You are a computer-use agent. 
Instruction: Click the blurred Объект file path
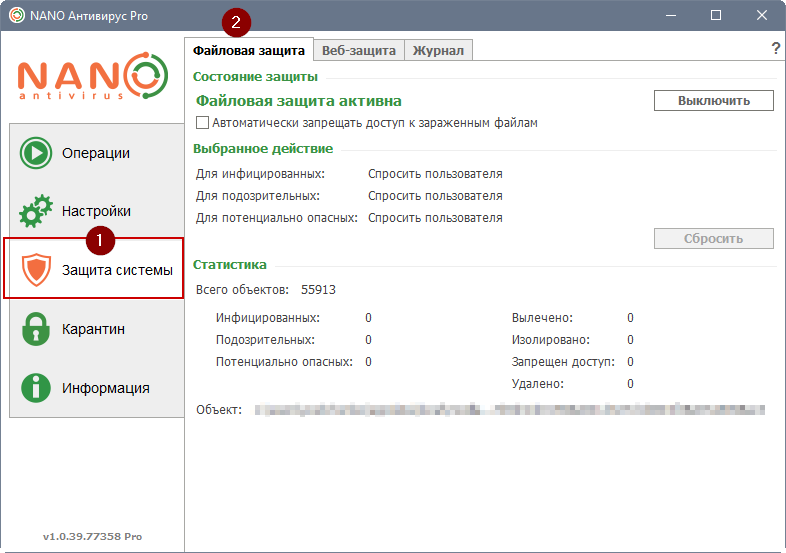tap(509, 409)
